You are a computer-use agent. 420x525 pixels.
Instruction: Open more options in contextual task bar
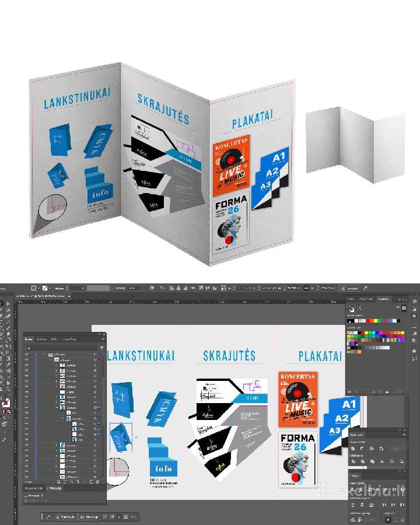coord(134,517)
